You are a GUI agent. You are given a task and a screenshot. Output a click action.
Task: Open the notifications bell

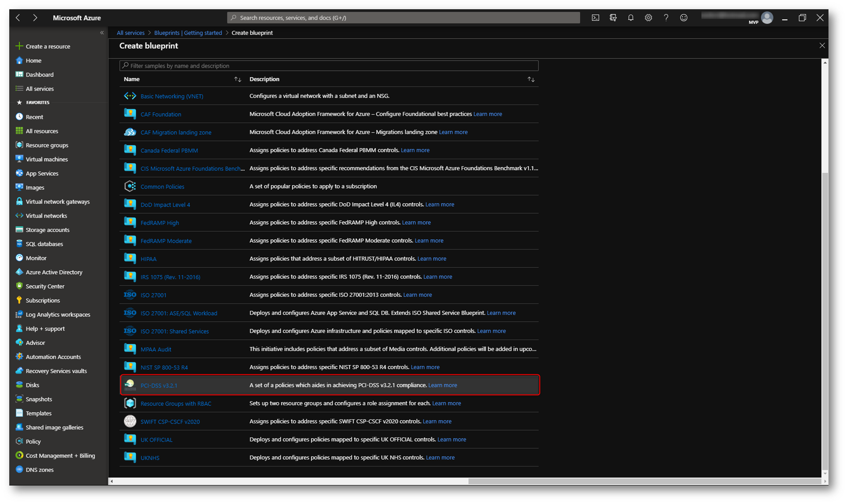pos(631,18)
